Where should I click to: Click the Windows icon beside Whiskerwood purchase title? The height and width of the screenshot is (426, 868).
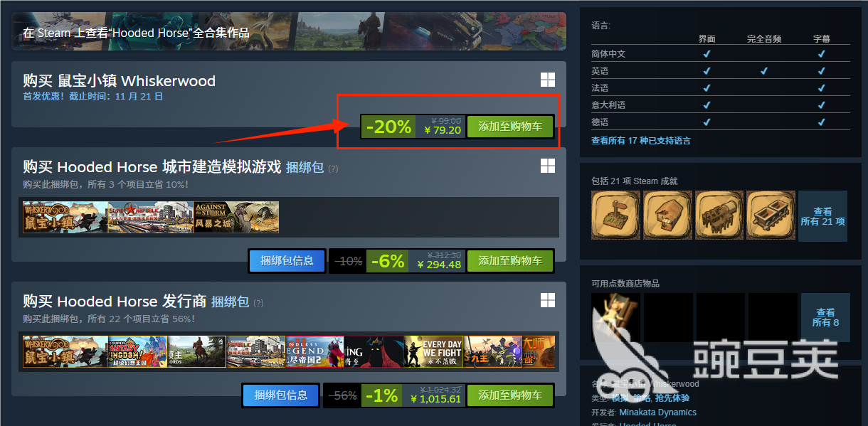pyautogui.click(x=547, y=80)
